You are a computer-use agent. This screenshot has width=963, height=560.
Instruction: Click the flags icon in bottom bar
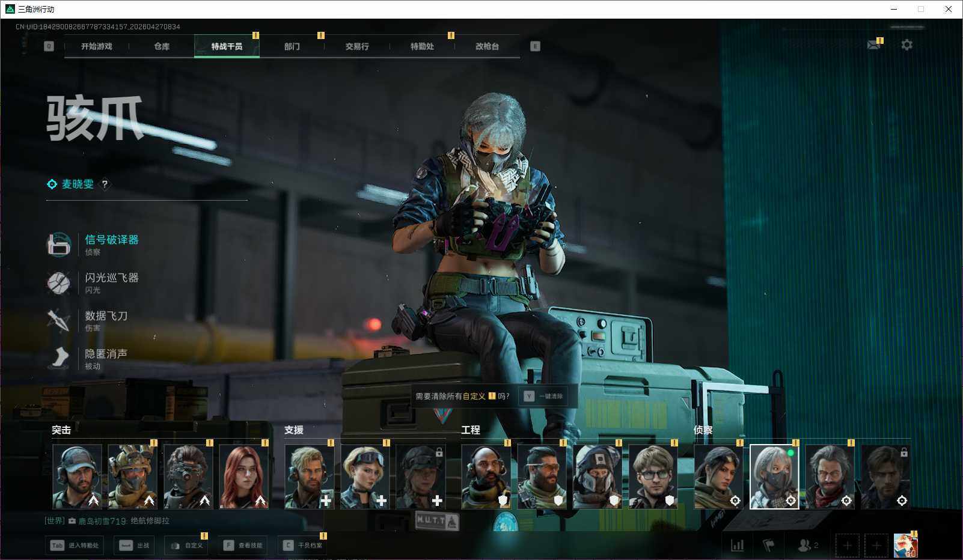768,546
